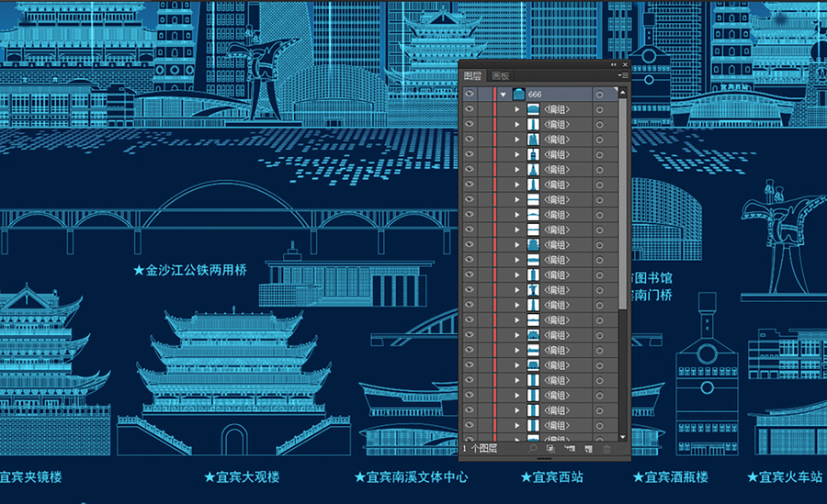Click the Layers panel scrollbar thumb
The height and width of the screenshot is (504, 827).
623,204
